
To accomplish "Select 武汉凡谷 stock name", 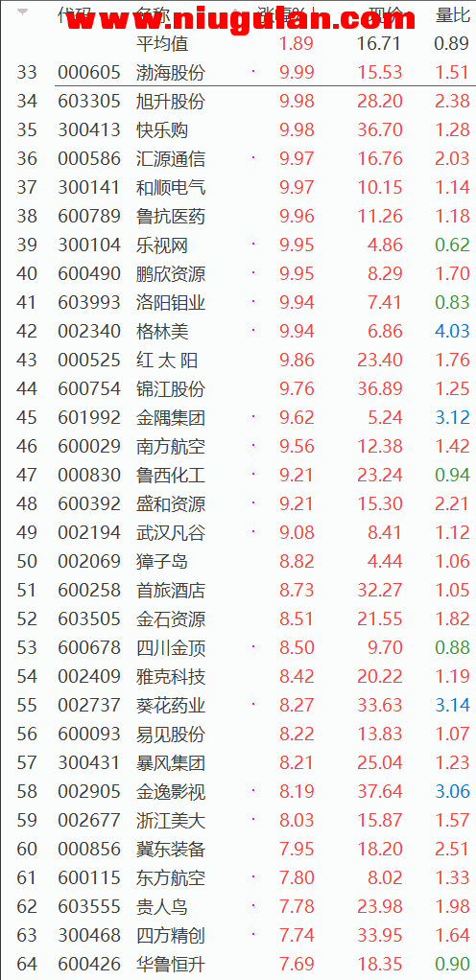I will (x=171, y=532).
